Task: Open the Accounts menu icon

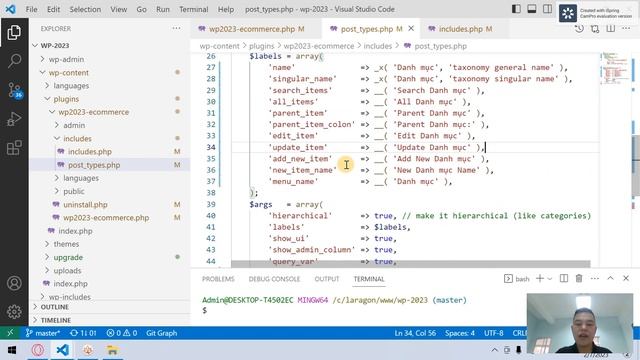Action: (14, 283)
